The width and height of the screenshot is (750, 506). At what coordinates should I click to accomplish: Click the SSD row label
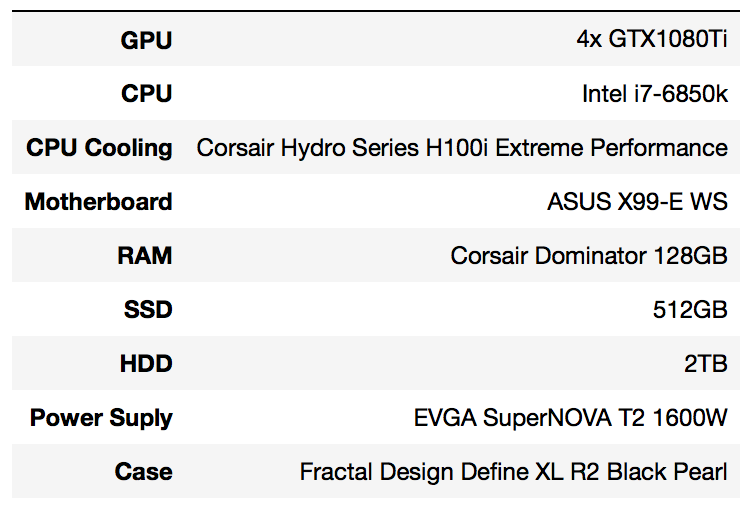(x=148, y=309)
